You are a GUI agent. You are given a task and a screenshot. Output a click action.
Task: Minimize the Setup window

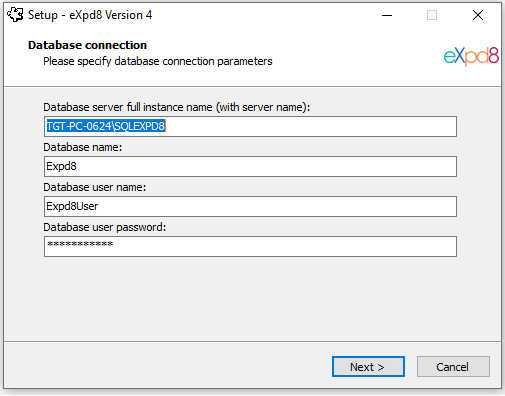point(387,15)
